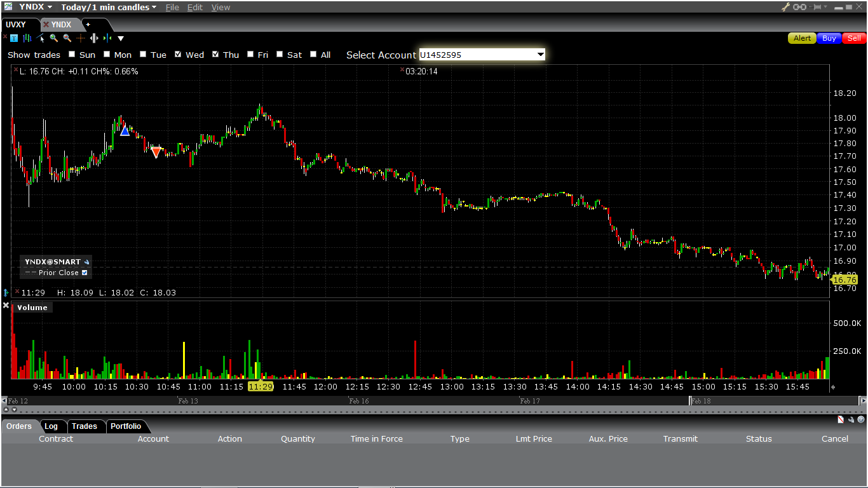Viewport: 868px width, 488px height.
Task: Open chart settings with wrench icon
Action: (785, 7)
